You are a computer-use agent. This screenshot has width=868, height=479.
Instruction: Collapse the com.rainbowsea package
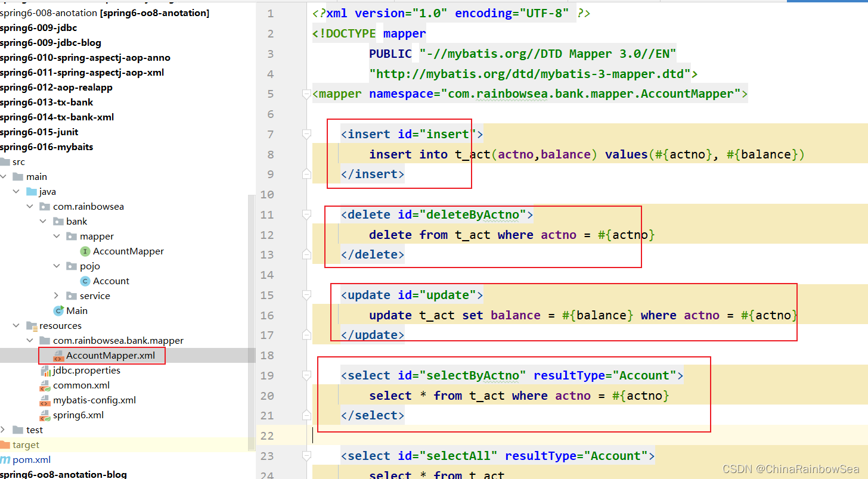point(30,207)
